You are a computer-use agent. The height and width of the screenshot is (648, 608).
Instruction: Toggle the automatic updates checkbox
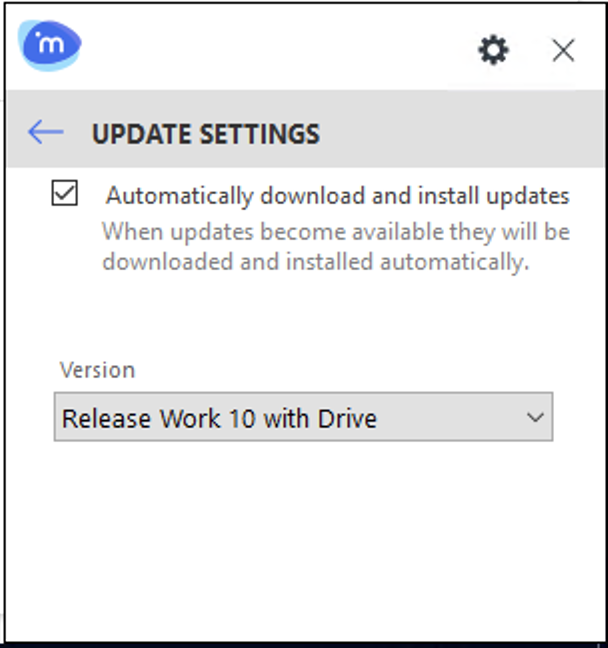click(65, 194)
